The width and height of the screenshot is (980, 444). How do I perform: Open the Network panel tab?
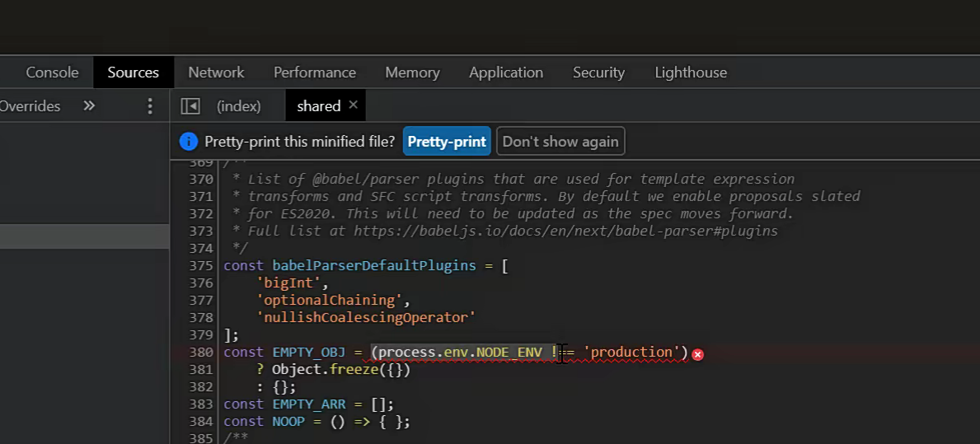point(216,72)
